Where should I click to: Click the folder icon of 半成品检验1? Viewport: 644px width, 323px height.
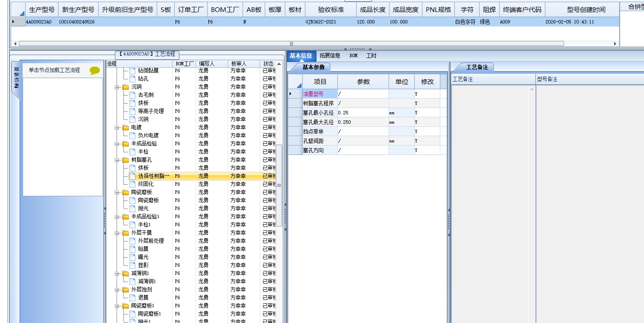pos(126,217)
